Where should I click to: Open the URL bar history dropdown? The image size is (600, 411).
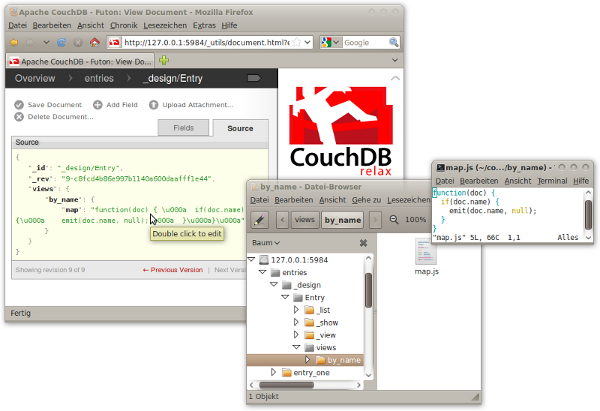point(308,42)
